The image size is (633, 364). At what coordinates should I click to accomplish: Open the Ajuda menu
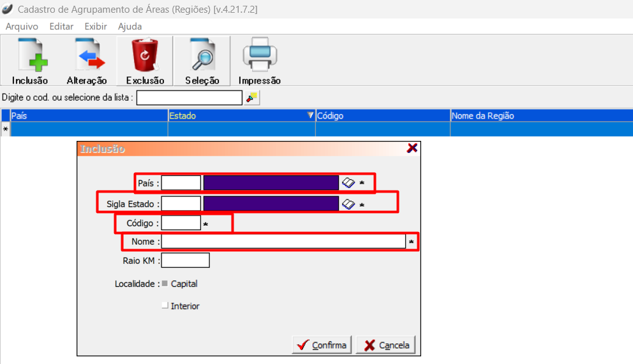(130, 26)
